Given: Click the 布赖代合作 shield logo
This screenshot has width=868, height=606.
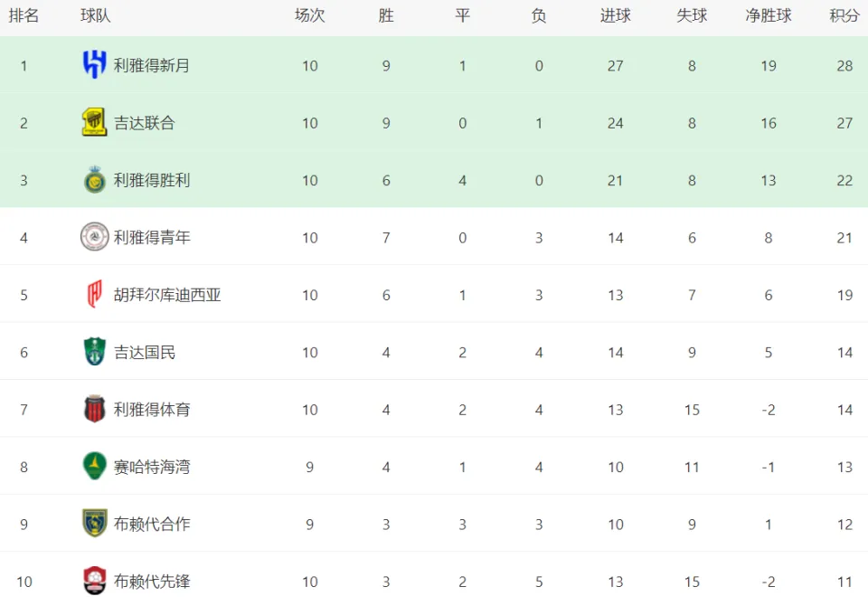Looking at the screenshot, I should [95, 524].
